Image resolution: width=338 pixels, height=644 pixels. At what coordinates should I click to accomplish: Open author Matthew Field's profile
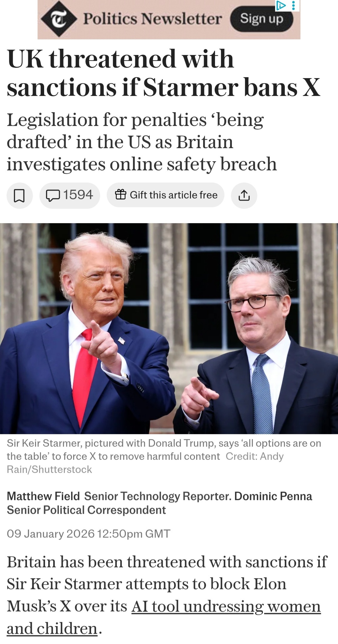tap(43, 496)
